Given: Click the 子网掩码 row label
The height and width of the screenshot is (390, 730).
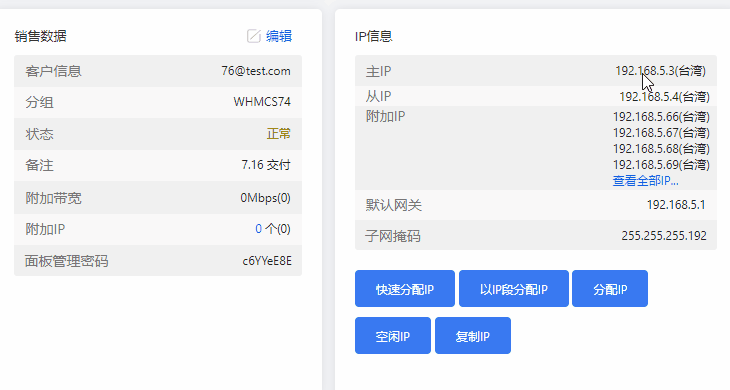Looking at the screenshot, I should pyautogui.click(x=393, y=236).
